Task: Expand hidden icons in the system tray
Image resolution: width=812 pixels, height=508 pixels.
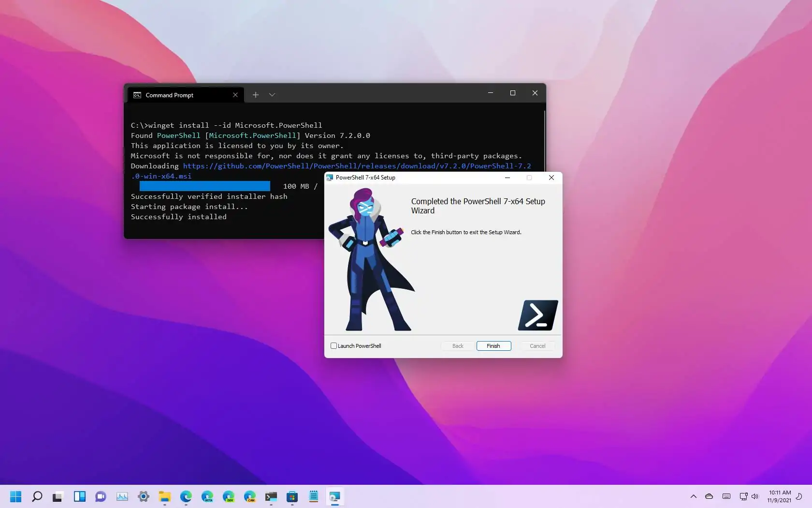Action: [x=693, y=496]
